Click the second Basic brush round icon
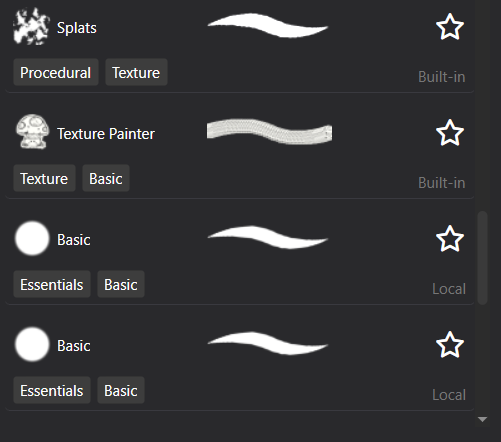The height and width of the screenshot is (442, 501). 32,344
